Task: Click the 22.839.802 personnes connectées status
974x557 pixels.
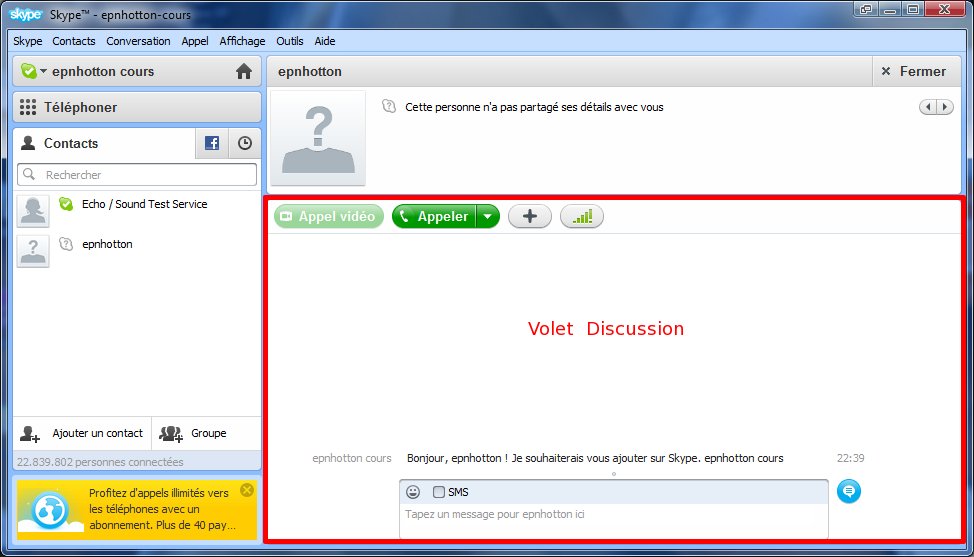Action: click(100, 462)
